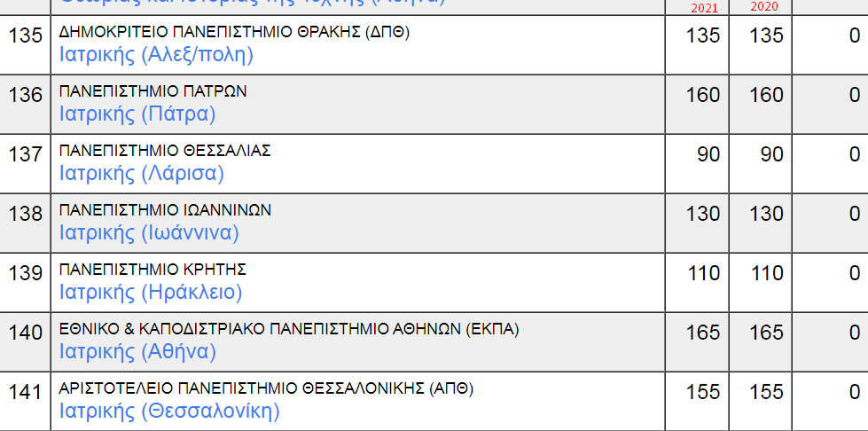The image size is (868, 431).
Task: Open the Ιατρικής (Αθήνα) department link
Action: (137, 352)
